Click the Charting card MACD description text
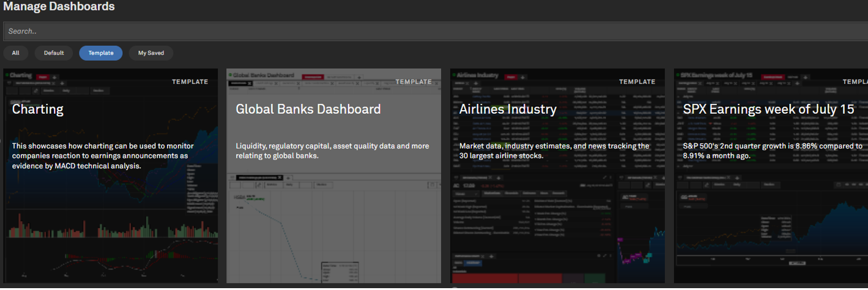Viewport: 868px width, 290px height. pos(103,156)
